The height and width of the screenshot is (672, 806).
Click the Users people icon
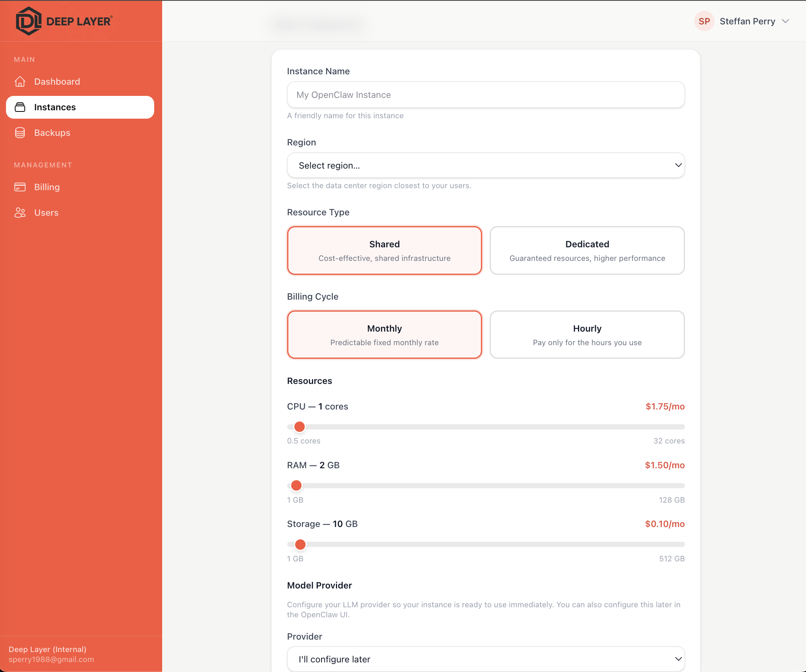pos(20,213)
